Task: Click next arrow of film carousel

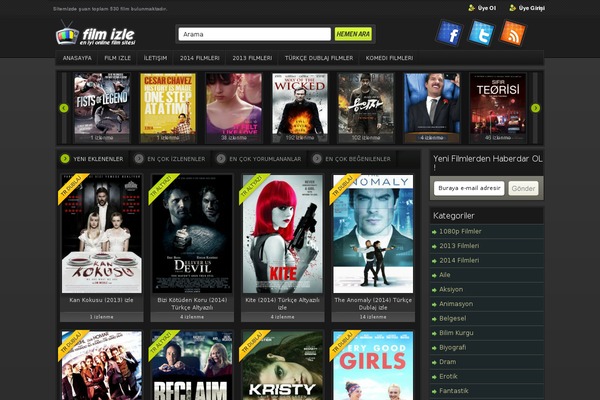Action: 535,108
